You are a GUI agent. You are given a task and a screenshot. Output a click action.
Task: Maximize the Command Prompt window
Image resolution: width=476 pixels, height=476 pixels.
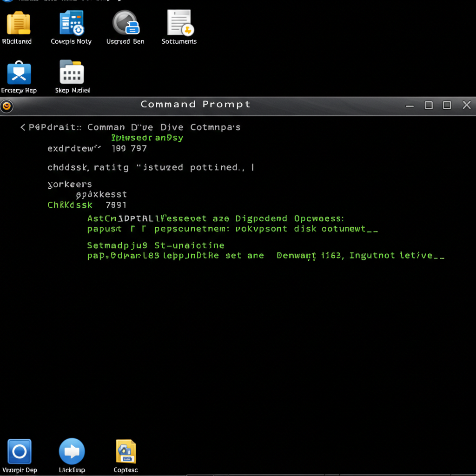click(429, 106)
